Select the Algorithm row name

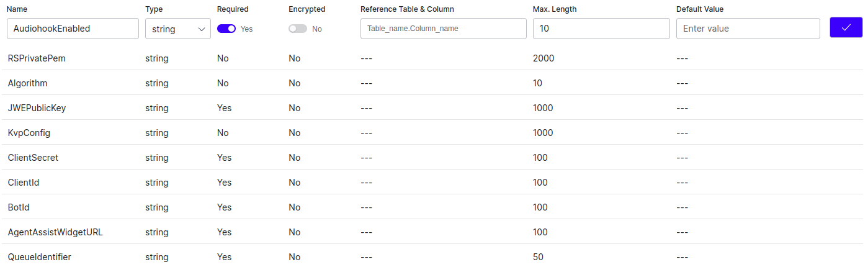(x=27, y=83)
